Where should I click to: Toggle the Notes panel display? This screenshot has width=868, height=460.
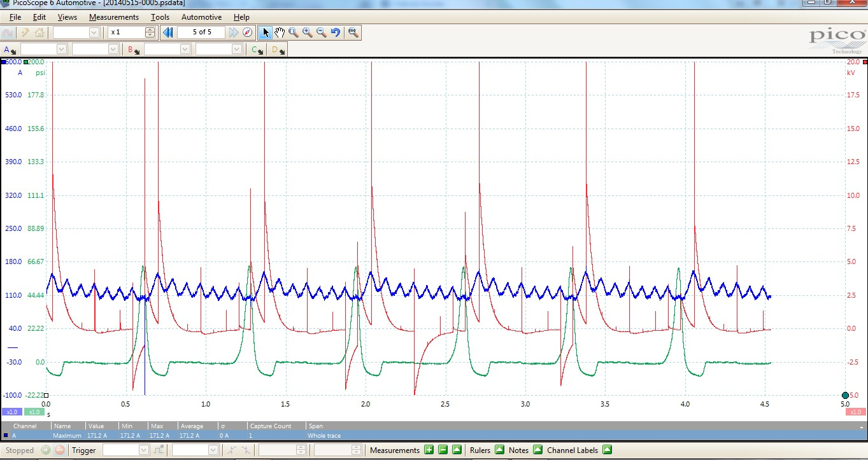click(x=537, y=450)
